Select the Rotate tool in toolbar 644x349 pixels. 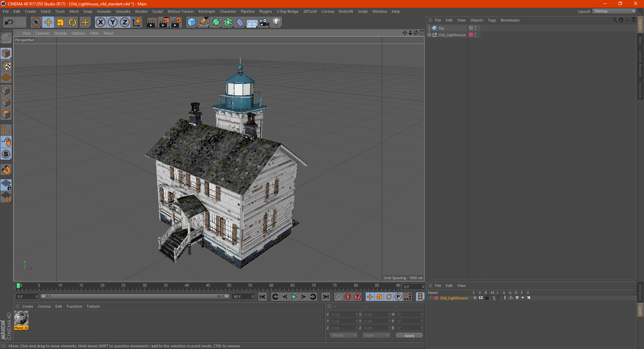pyautogui.click(x=72, y=22)
